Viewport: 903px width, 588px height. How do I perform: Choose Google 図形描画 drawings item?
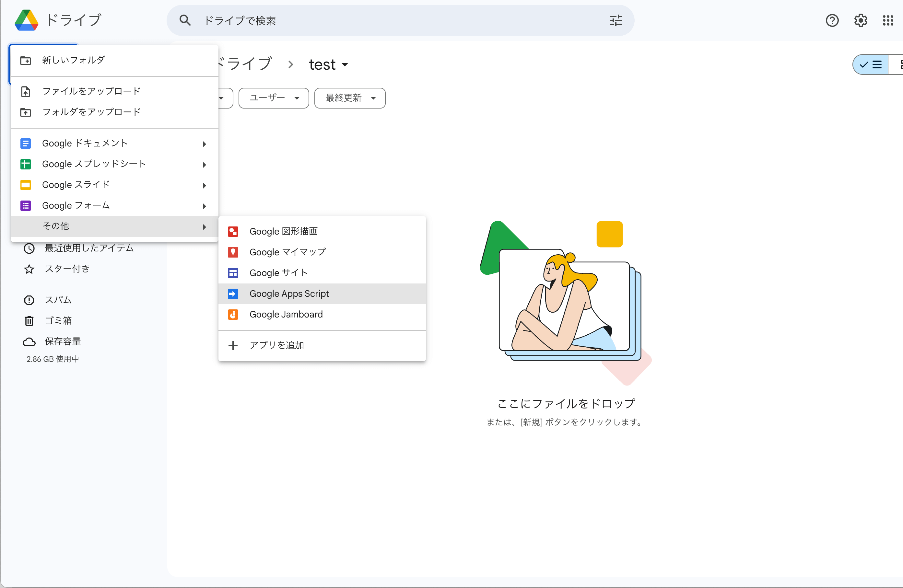[283, 231]
